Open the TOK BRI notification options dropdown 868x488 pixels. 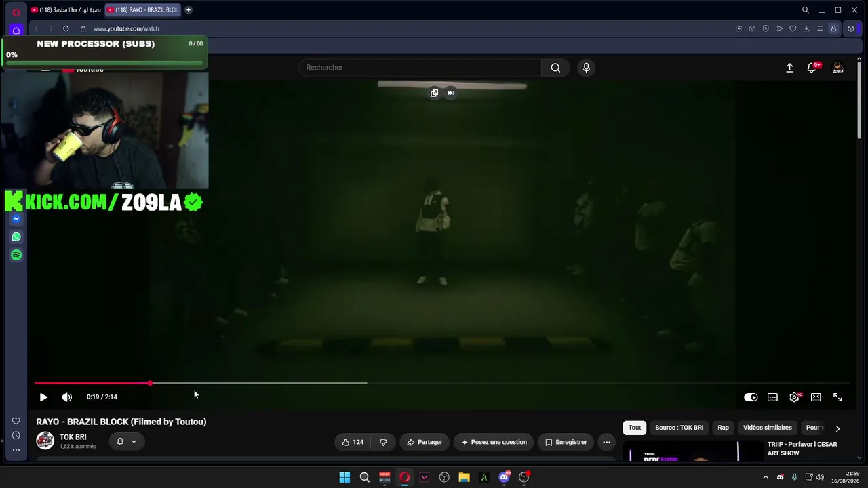(127, 442)
